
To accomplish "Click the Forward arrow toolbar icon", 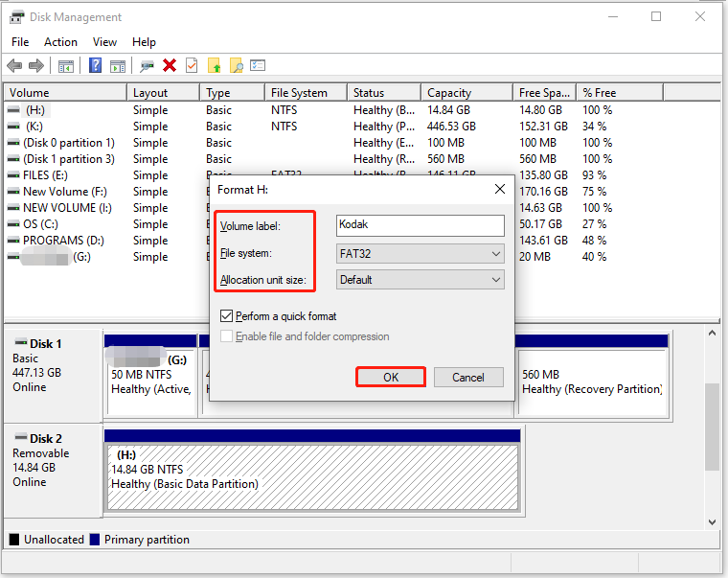I will pos(36,65).
